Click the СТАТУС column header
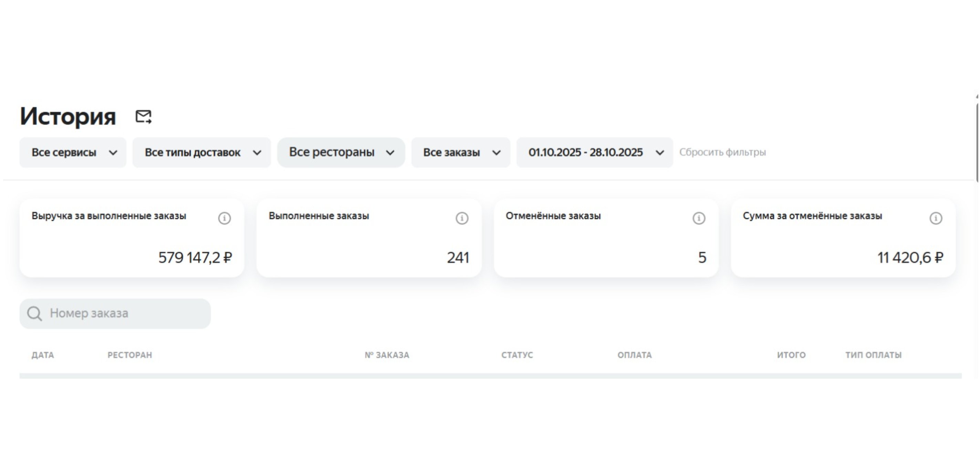The height and width of the screenshot is (465, 980). 517,355
